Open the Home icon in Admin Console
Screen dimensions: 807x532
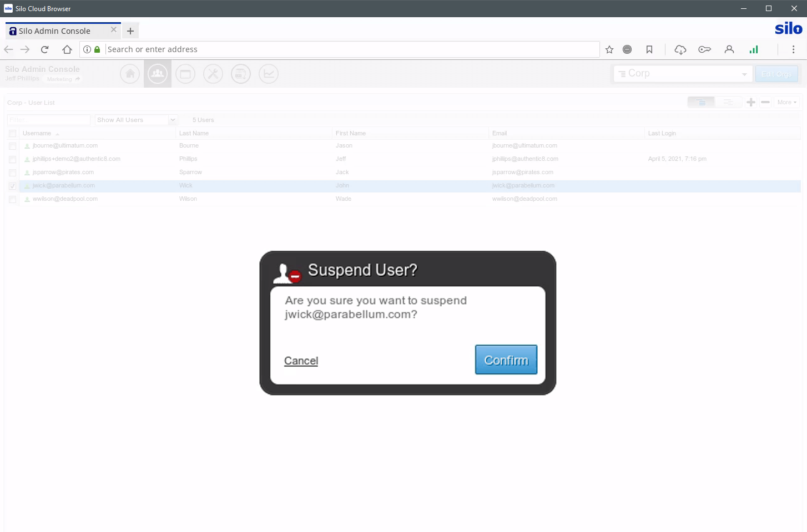click(x=130, y=74)
